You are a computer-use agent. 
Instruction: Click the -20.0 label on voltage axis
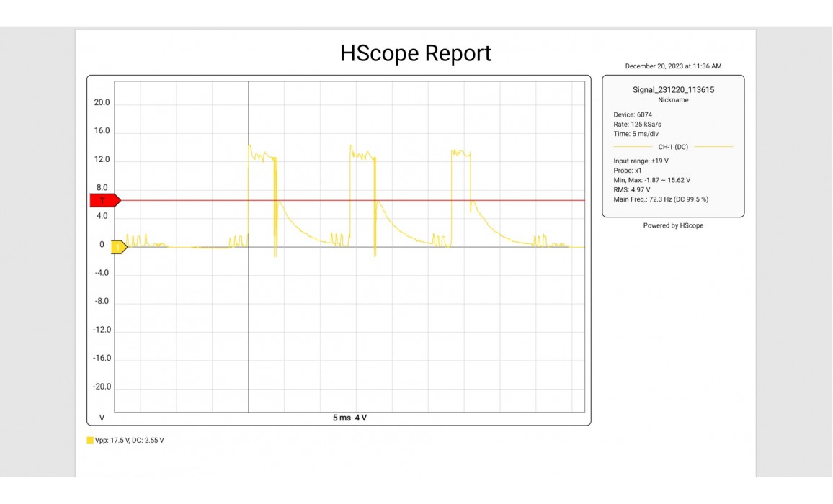click(101, 387)
